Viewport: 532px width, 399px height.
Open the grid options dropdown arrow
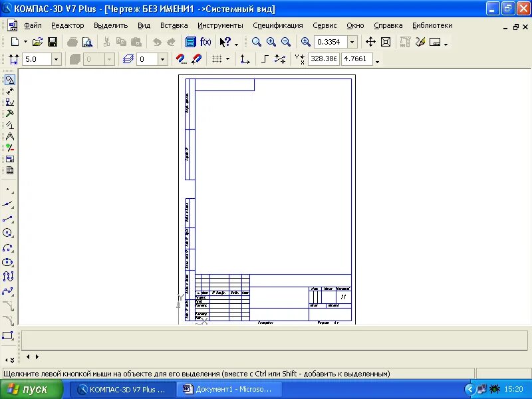tap(227, 59)
